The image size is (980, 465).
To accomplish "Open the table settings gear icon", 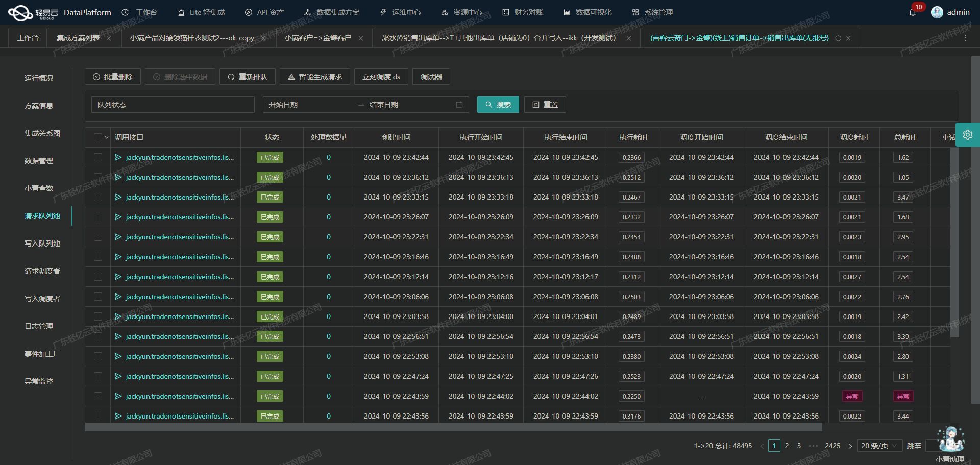I will click(967, 135).
